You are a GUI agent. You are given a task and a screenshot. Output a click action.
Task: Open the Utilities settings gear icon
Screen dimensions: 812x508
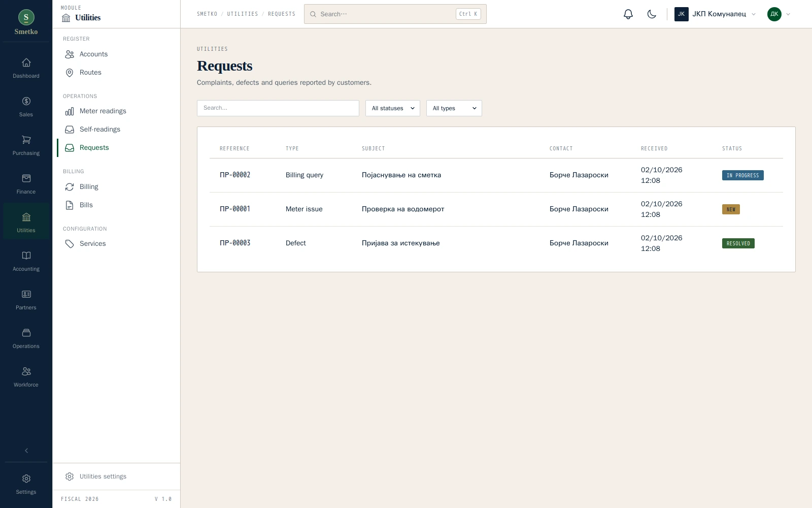pos(70,477)
